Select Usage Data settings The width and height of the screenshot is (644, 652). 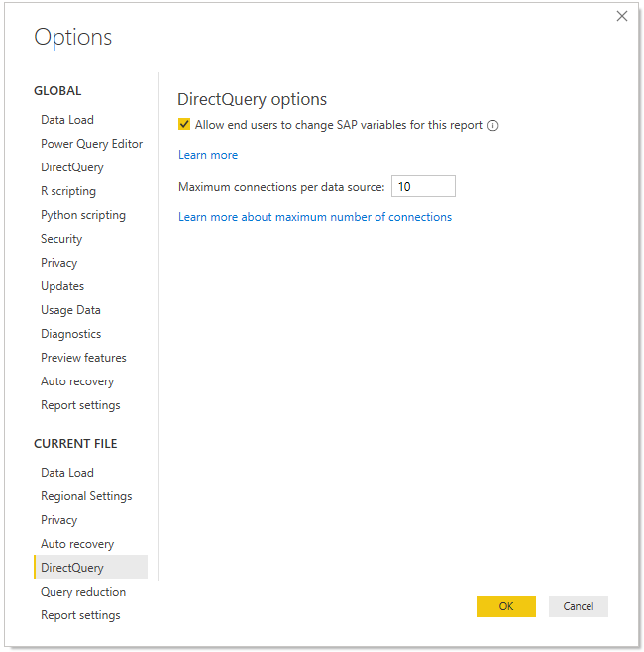pos(70,310)
